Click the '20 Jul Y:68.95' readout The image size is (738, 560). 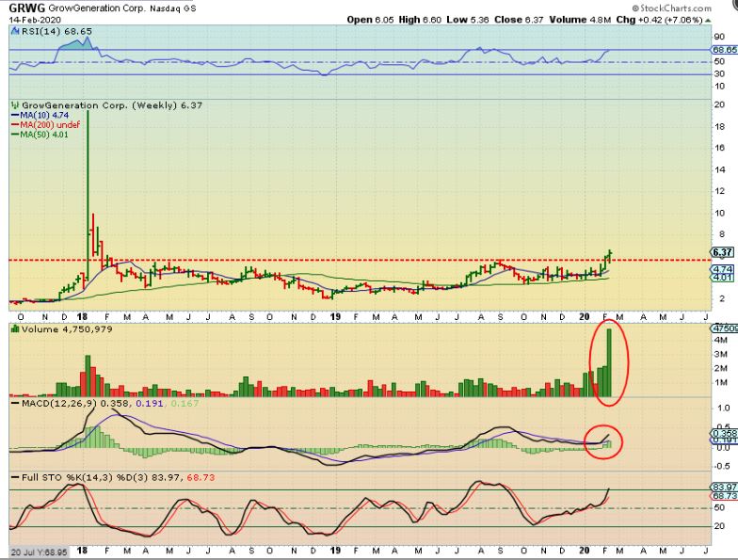tap(40, 552)
